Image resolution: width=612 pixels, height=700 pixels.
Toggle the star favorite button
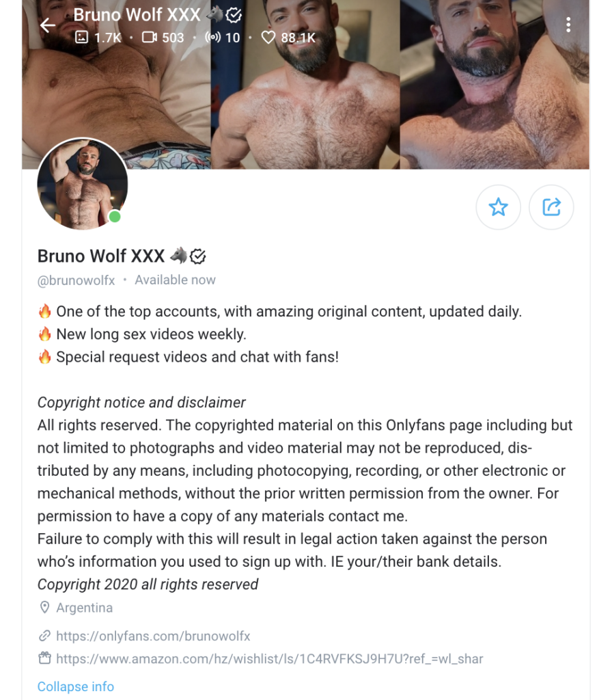pyautogui.click(x=498, y=207)
